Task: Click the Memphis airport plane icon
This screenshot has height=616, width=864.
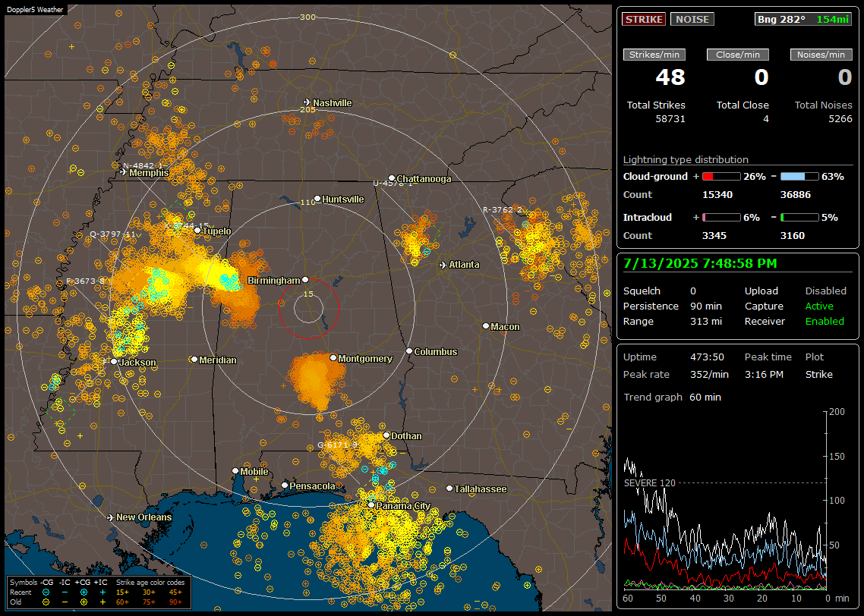Action: click(x=124, y=172)
